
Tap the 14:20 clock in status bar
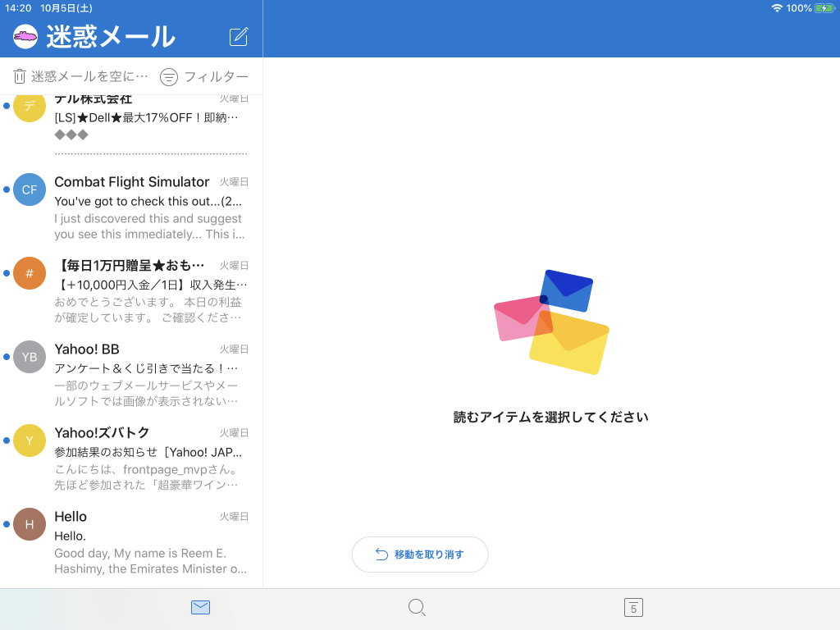(18, 8)
